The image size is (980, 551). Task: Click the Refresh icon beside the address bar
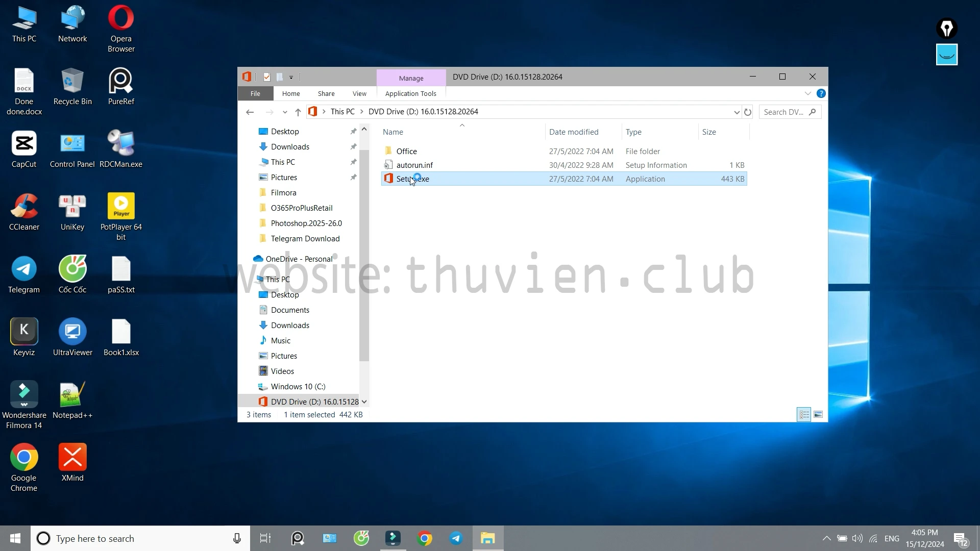[748, 112]
